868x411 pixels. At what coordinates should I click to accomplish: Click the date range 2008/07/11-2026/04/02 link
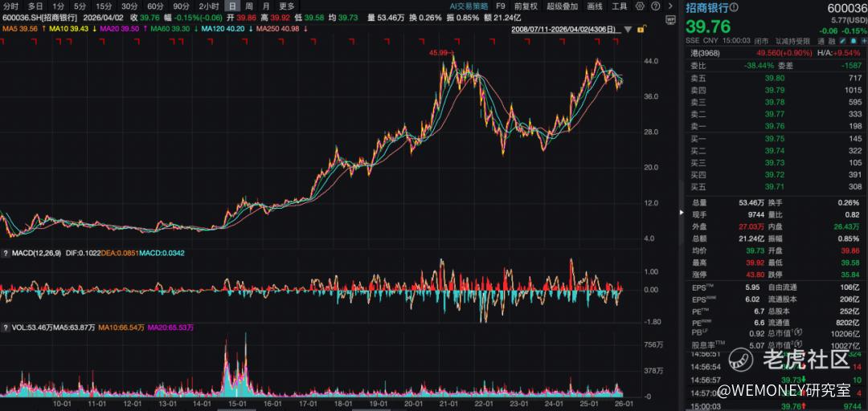click(565, 28)
